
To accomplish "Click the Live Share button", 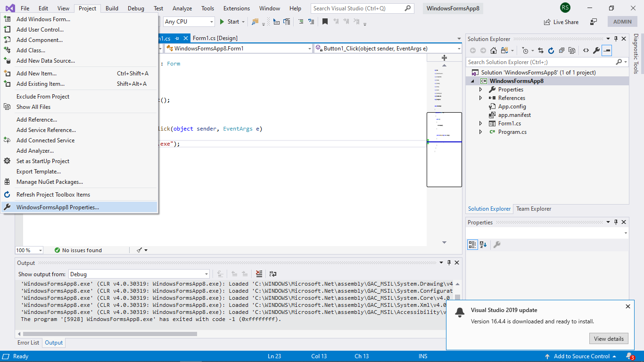I will (x=561, y=22).
